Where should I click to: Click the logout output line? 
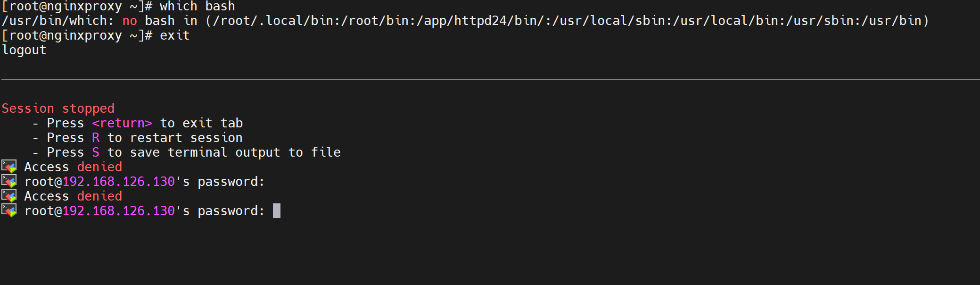[24, 50]
